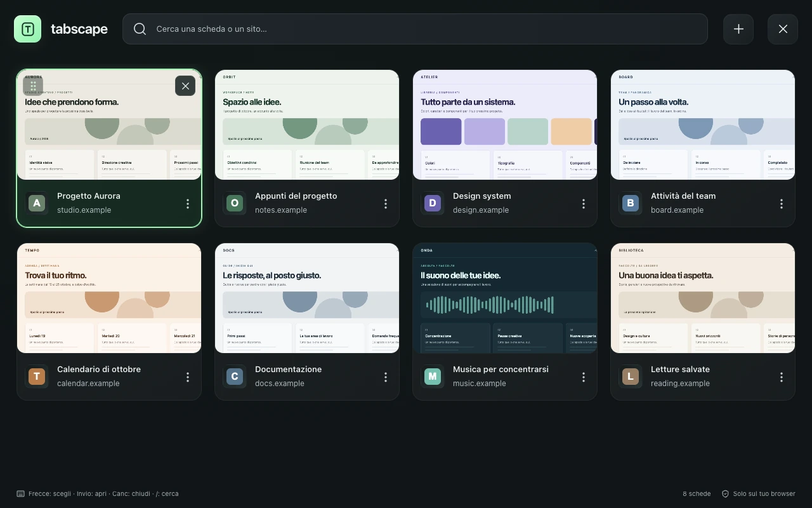Select the Documentazione tab preview
The image size is (812, 508).
[307, 298]
